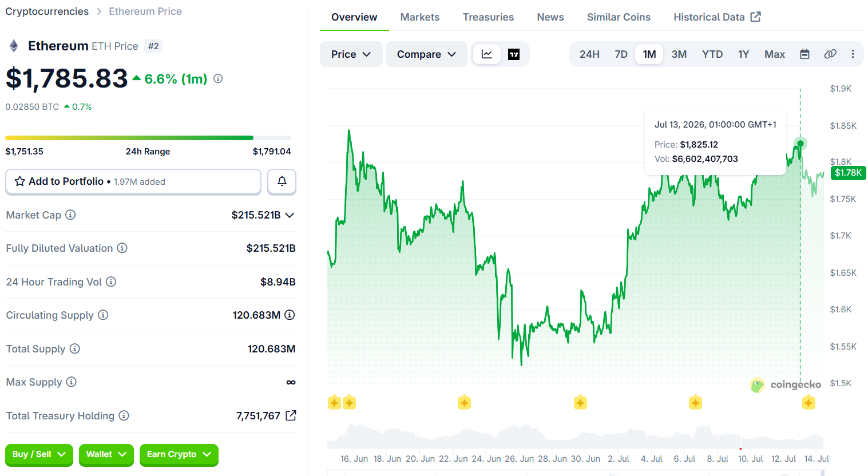Click the $1,751.35 range low value

(25, 152)
